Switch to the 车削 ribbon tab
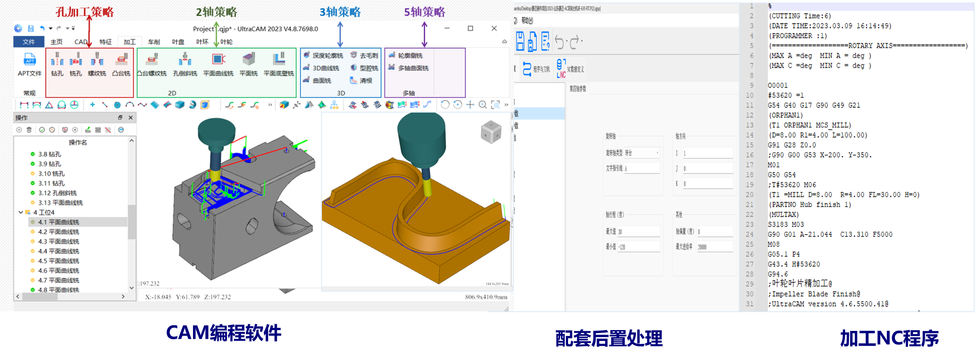980x351 pixels. tap(154, 42)
